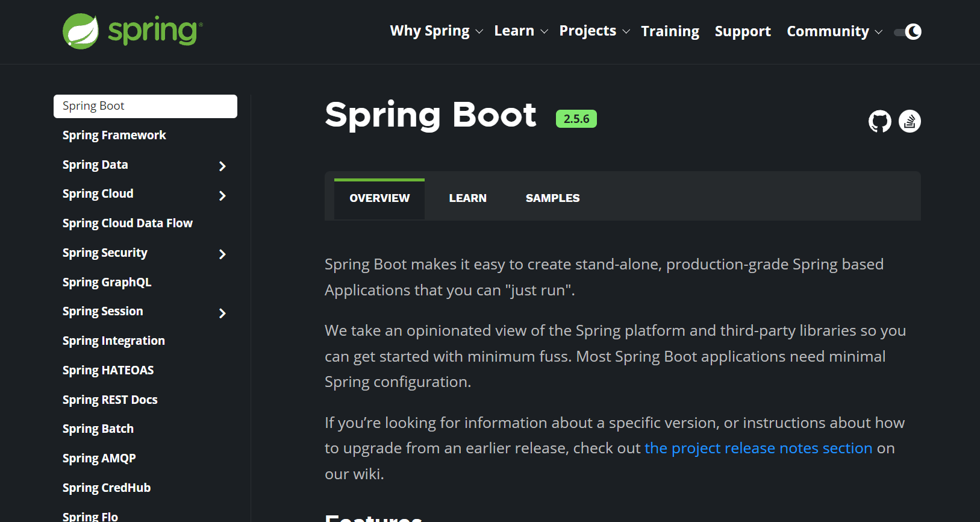Open the Community dropdown menu

(x=835, y=31)
